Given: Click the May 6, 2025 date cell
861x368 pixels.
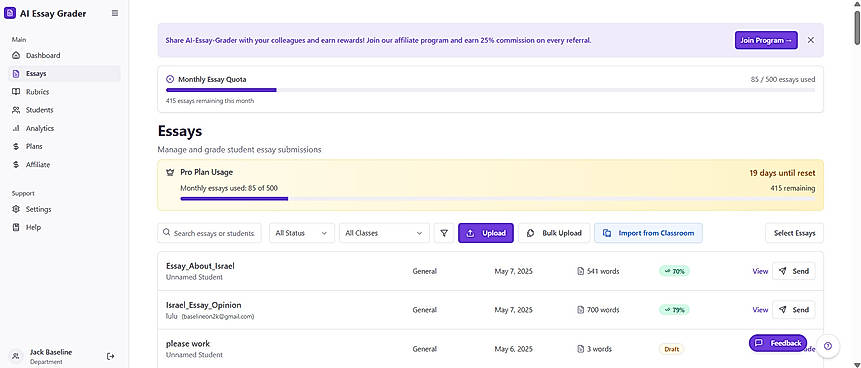Looking at the screenshot, I should click(x=513, y=349).
